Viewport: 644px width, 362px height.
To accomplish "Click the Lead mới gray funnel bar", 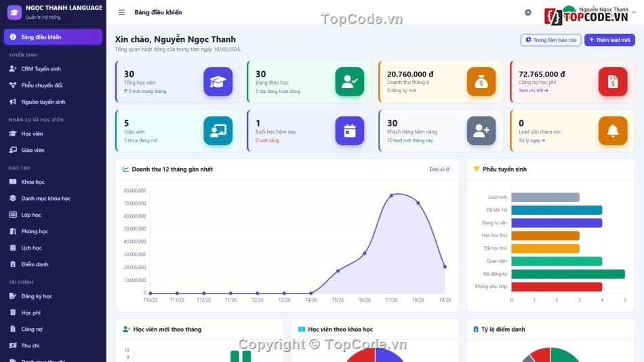I will [545, 197].
